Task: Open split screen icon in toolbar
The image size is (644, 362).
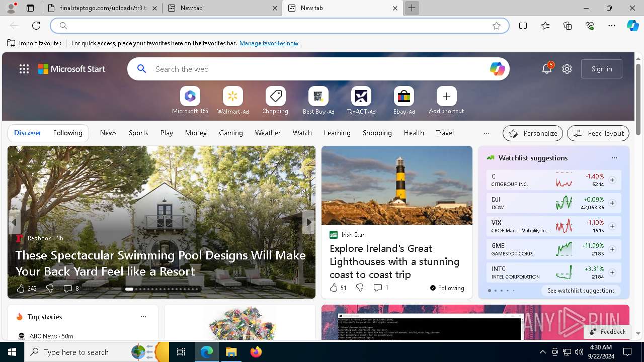Action: (523, 26)
